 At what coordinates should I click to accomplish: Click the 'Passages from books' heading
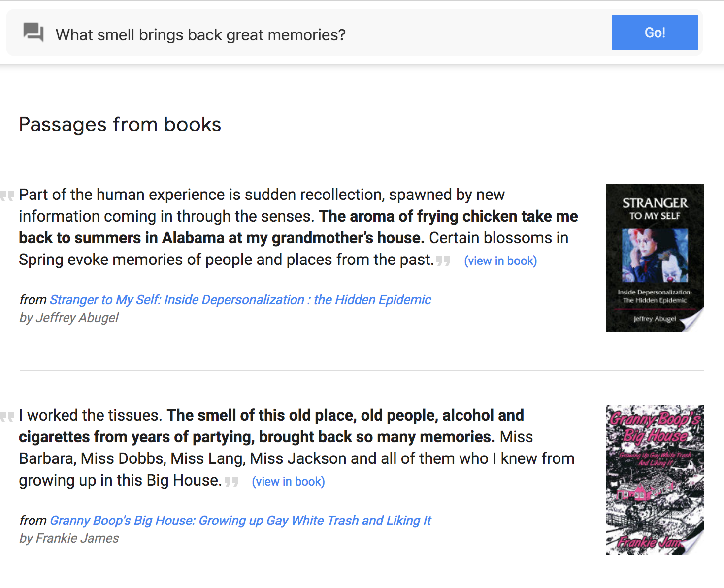coord(120,125)
